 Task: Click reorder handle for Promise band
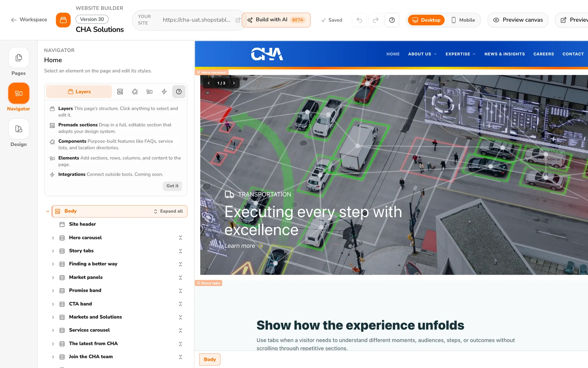(x=180, y=290)
